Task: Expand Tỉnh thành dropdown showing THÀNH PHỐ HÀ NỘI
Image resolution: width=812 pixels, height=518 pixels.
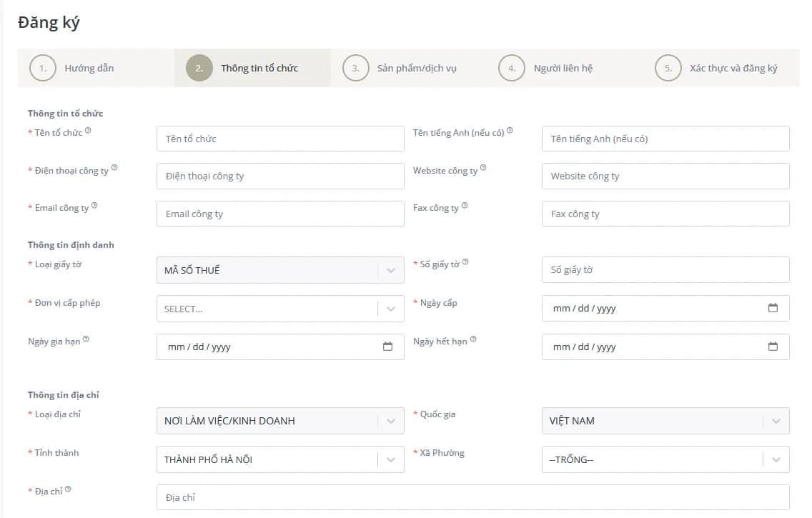Action: 280,459
